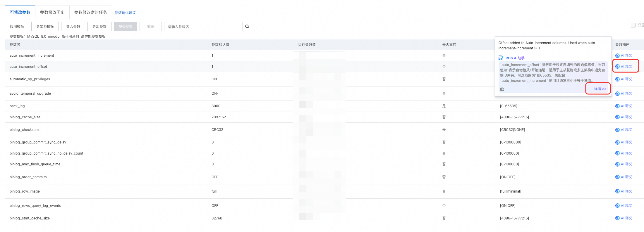
Task: Click the 参数描述 column header
Action: pos(622,45)
